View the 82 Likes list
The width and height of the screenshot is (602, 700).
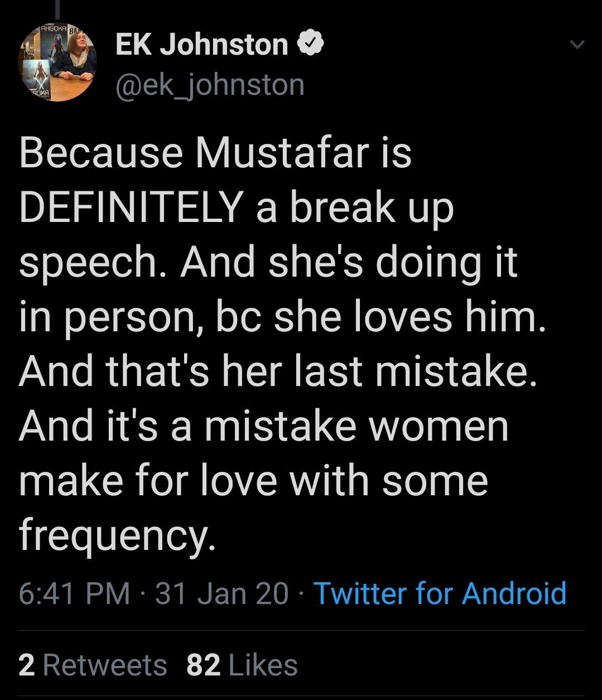click(242, 665)
